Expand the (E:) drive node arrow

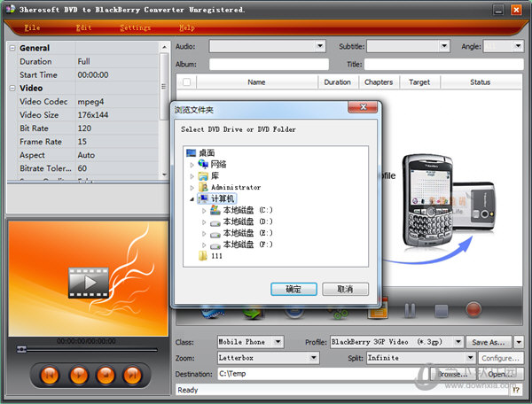point(204,234)
